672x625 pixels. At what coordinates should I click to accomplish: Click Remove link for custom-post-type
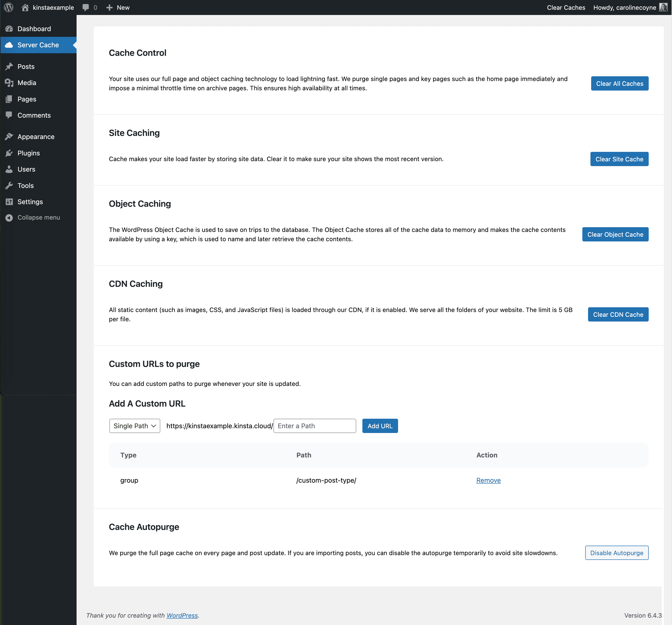point(489,480)
